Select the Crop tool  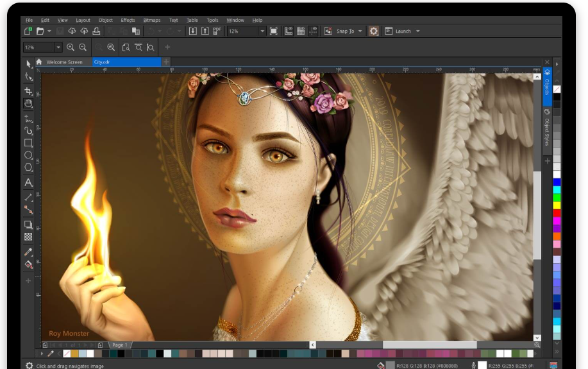point(28,91)
